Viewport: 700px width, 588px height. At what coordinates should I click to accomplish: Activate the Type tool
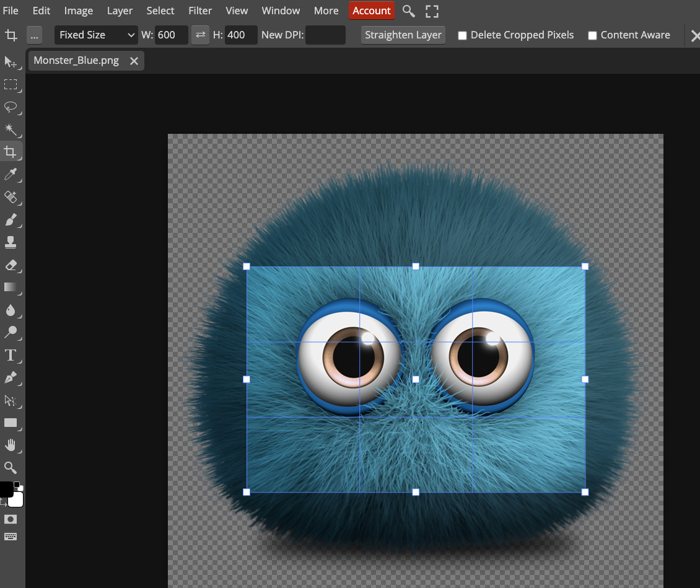(11, 355)
